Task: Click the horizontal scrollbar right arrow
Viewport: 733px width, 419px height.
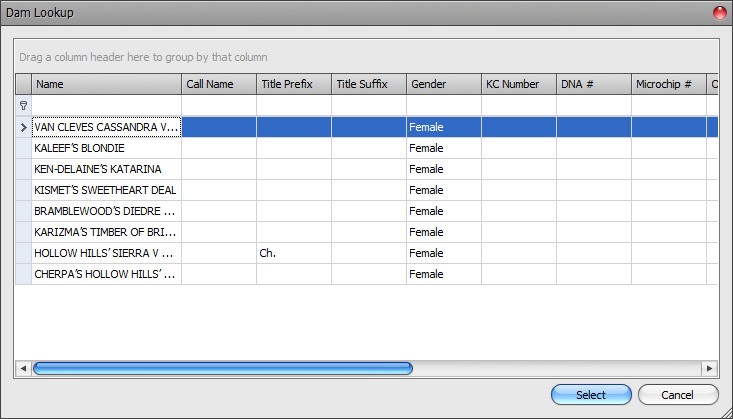Action: 709,368
